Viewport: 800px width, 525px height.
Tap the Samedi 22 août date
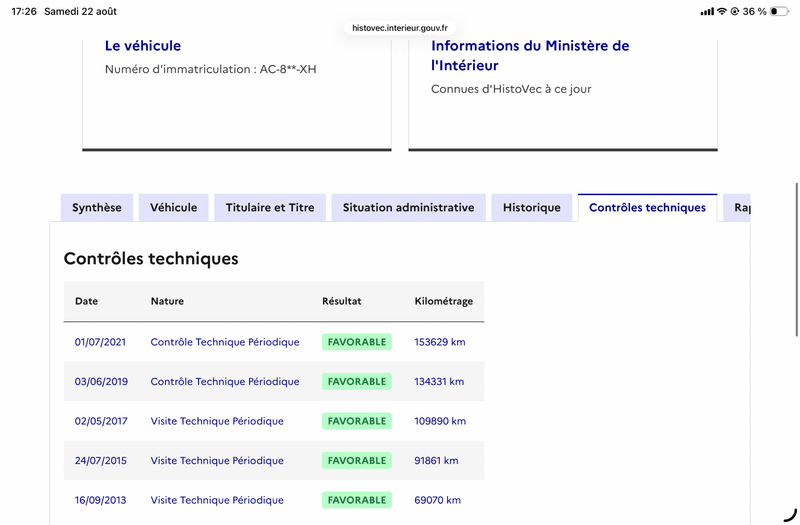[x=81, y=11]
